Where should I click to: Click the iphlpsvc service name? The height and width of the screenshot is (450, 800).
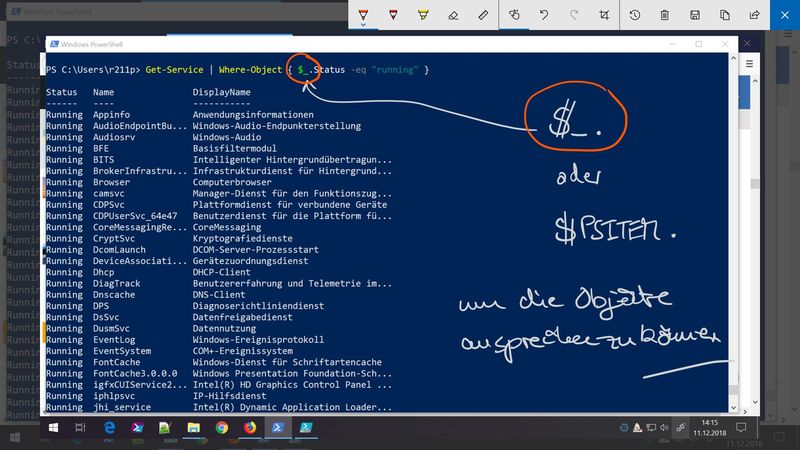114,396
